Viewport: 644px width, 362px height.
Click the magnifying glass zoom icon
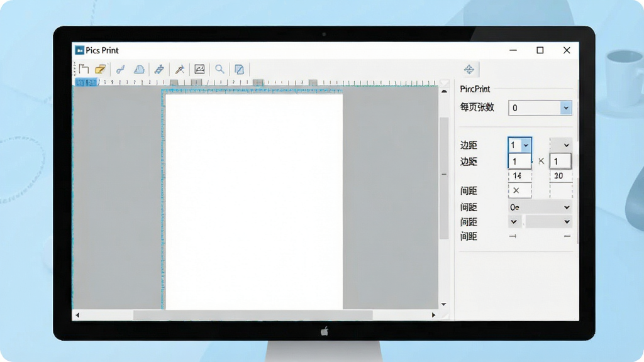219,69
